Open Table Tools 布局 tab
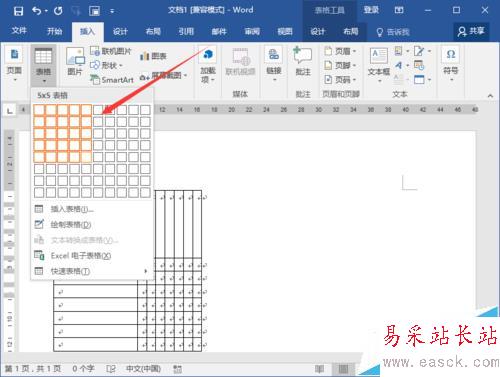Image resolution: width=500 pixels, height=377 pixels. click(351, 32)
